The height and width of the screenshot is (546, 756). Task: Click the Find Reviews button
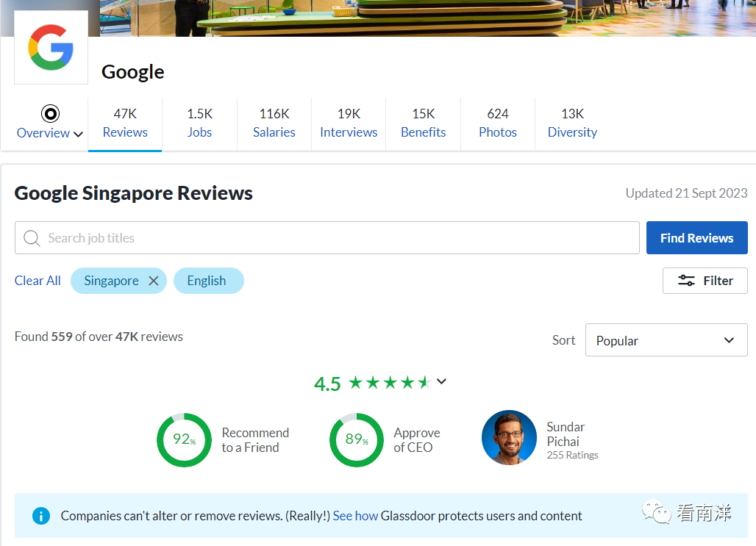pos(696,237)
